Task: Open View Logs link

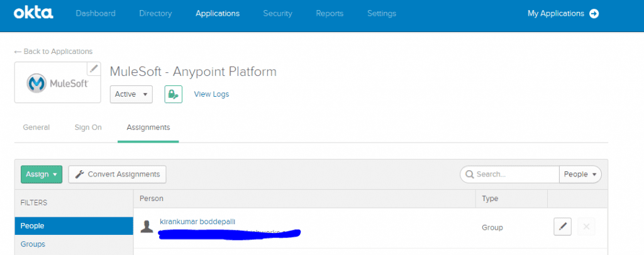Action: 211,94
